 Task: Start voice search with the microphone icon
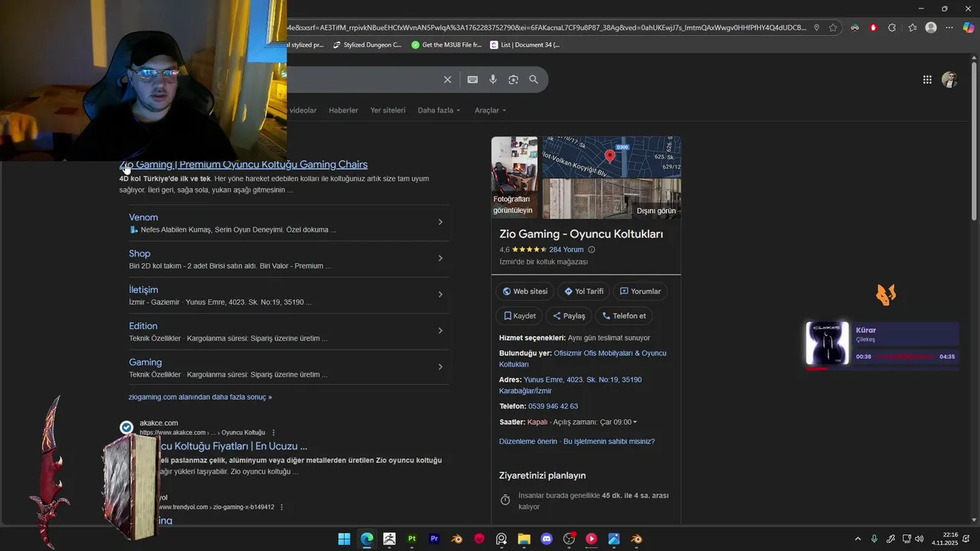(493, 80)
